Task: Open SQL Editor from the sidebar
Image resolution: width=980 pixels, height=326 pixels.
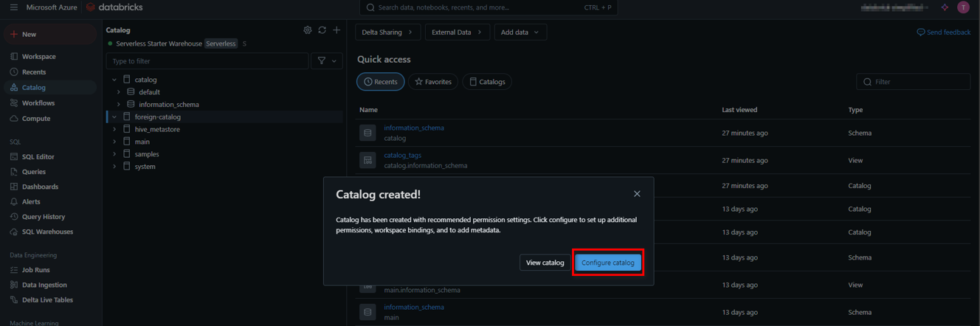Action: coord(38,156)
